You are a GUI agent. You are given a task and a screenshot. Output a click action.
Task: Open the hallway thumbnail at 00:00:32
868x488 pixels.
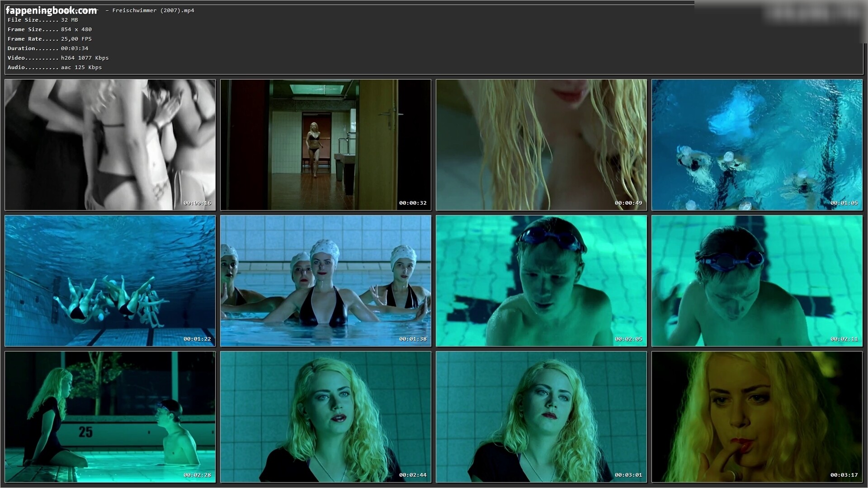325,145
